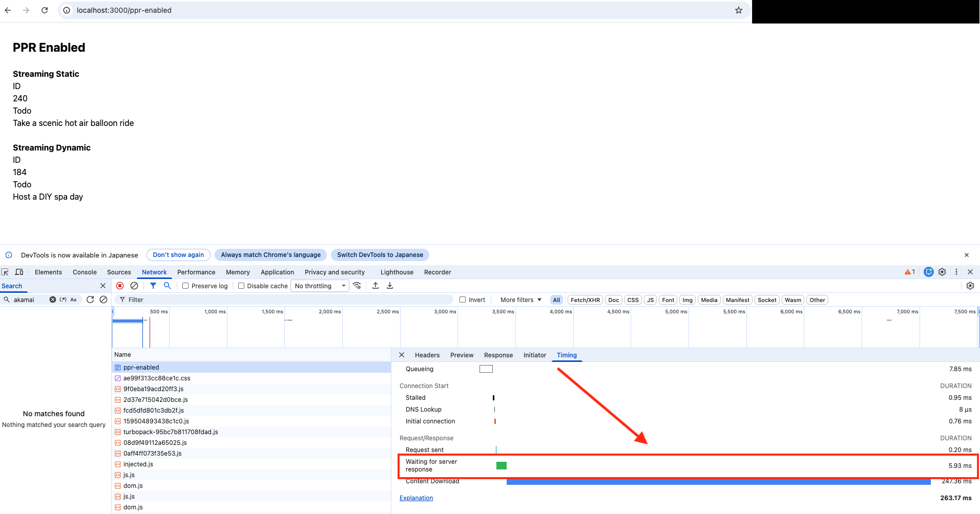This screenshot has height=514, width=980.
Task: Tick the Invert filter checkbox
Action: coord(463,300)
